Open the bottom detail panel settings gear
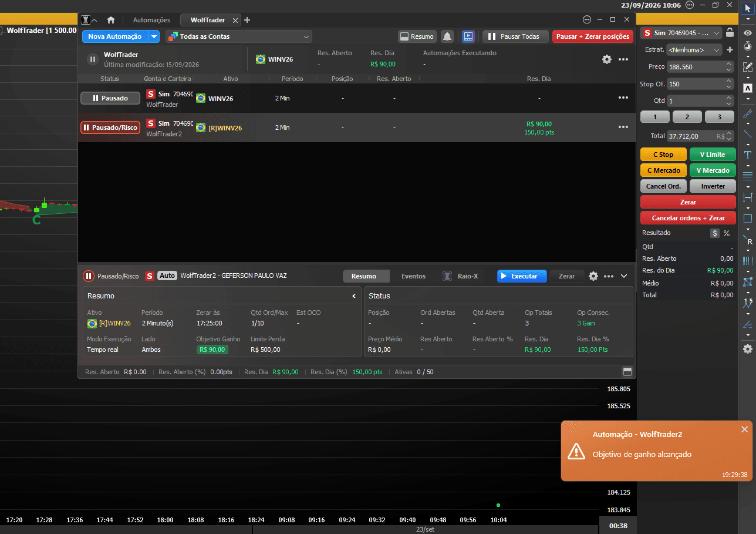Screen dimensions: 756x534 (593, 276)
